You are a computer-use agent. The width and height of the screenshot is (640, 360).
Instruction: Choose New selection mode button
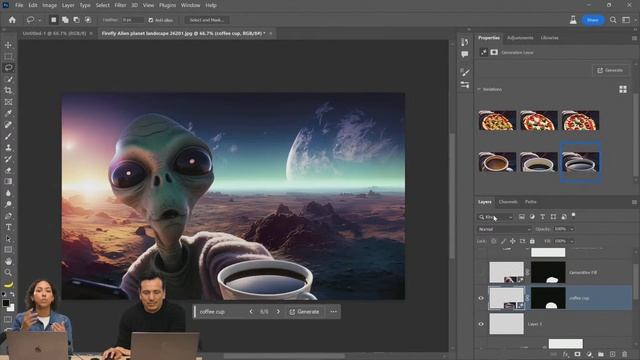[53, 20]
